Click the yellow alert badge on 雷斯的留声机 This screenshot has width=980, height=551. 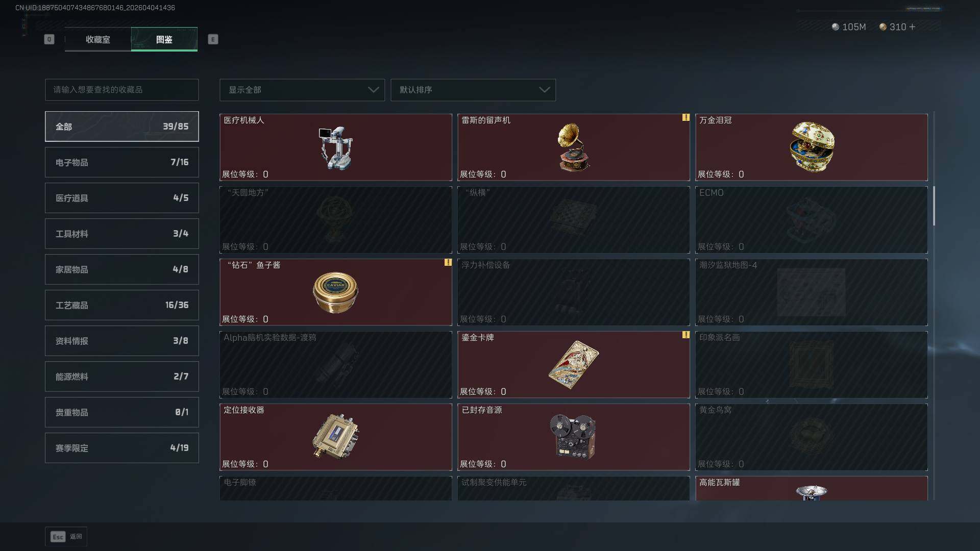(685, 117)
